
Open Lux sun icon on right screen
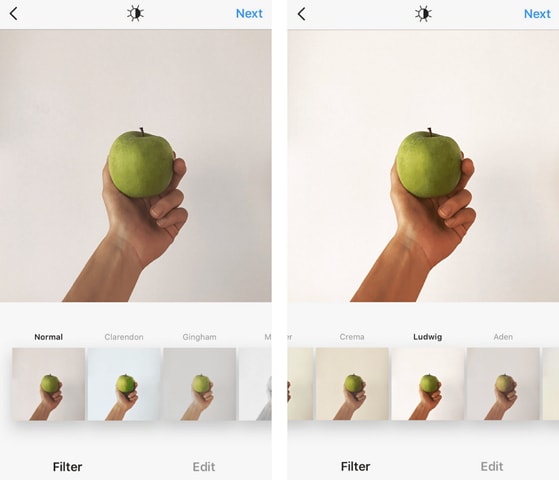coord(423,14)
